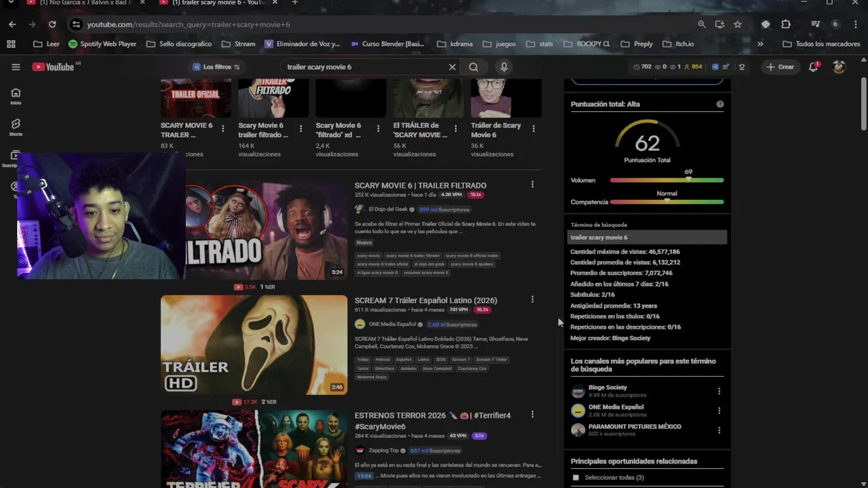Go to the YouTube home logo

(53, 66)
